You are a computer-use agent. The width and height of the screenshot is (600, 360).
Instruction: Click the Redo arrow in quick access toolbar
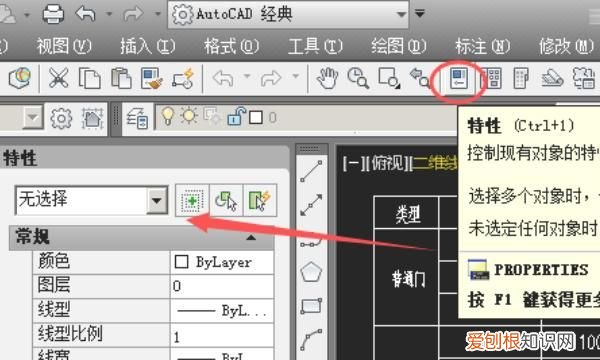[133, 14]
